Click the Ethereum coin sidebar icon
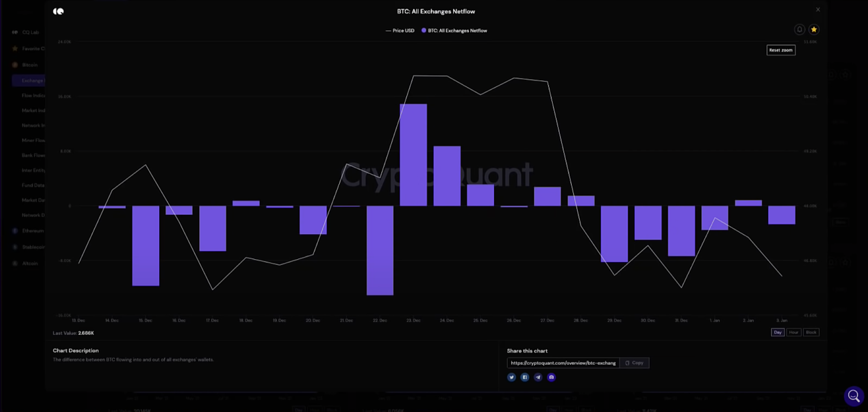Image resolution: width=868 pixels, height=412 pixels. pos(15,231)
